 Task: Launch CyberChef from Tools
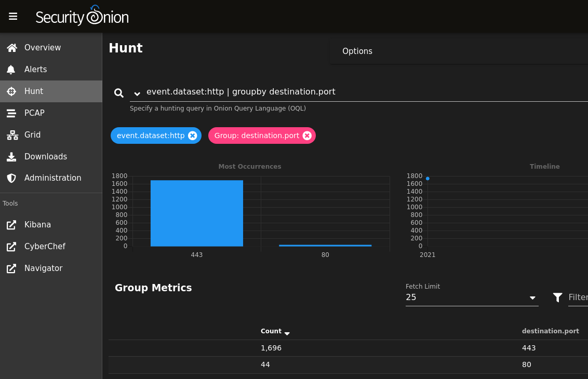coord(51,246)
